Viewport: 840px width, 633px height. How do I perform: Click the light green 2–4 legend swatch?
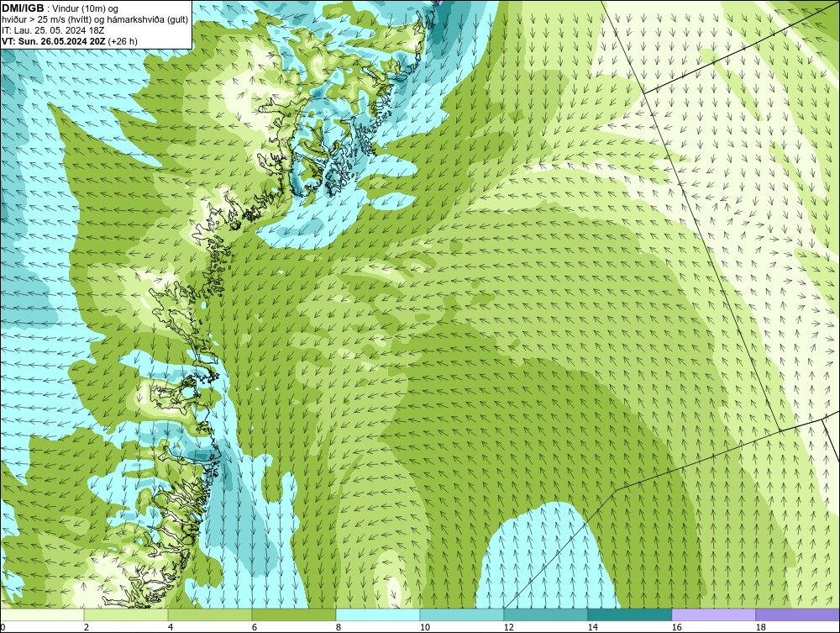point(126,615)
